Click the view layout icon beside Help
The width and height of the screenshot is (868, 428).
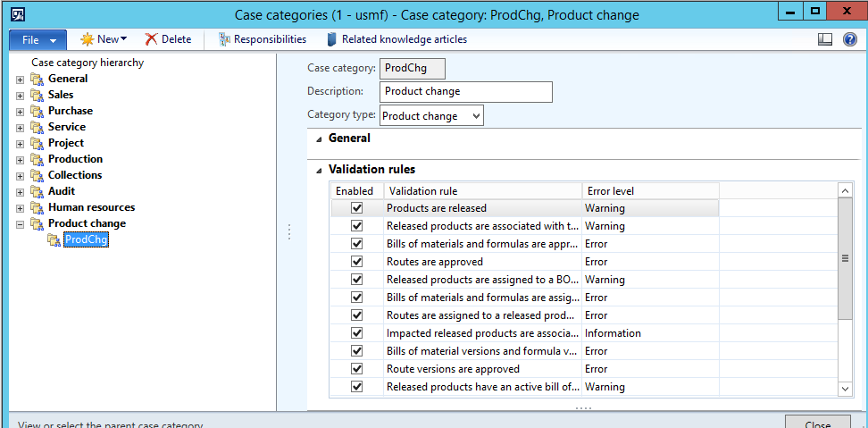coord(825,39)
